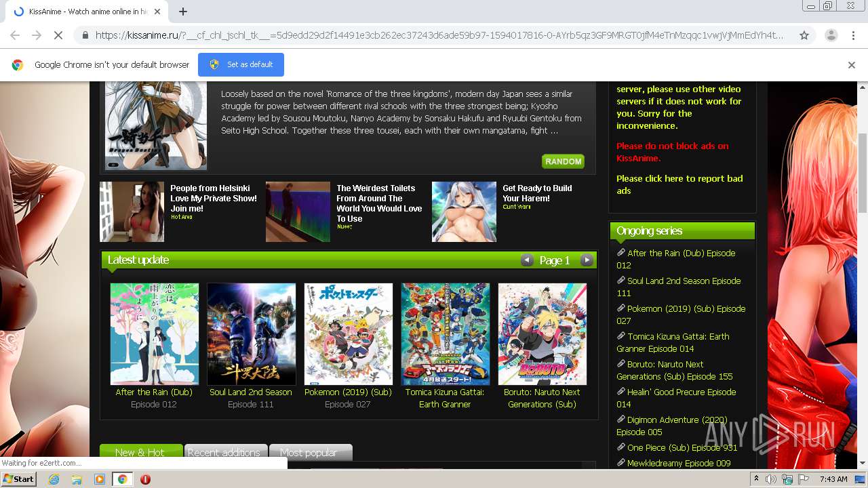
Task: Switch to the New & Hot tab
Action: (140, 452)
